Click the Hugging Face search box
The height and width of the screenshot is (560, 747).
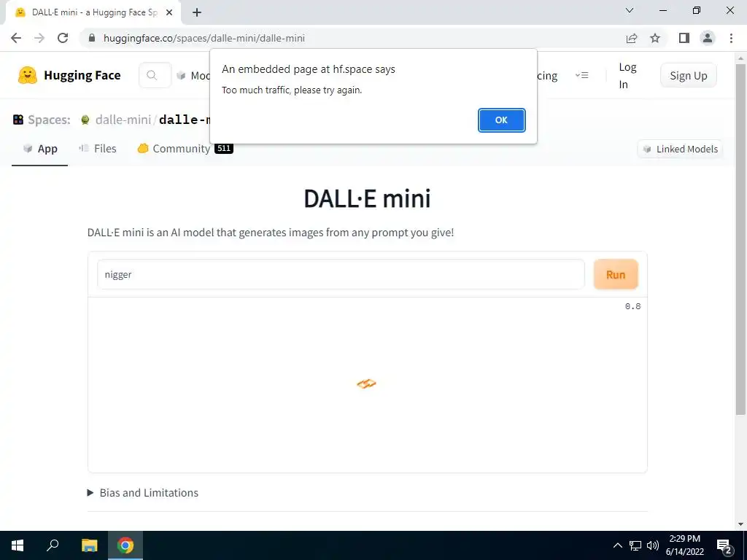(155, 75)
